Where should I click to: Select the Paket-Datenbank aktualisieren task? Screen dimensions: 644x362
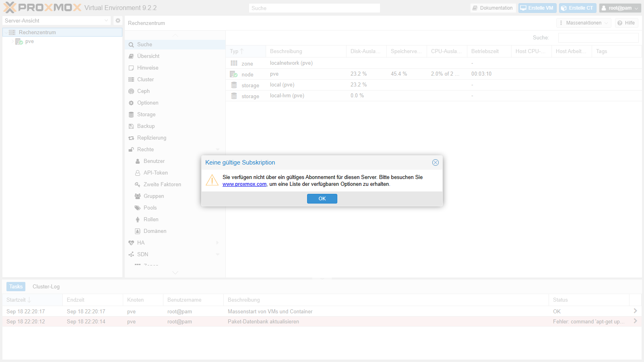[x=322, y=321]
